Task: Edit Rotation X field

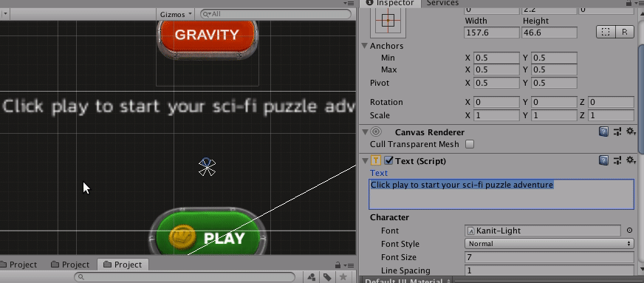Action: tap(496, 102)
